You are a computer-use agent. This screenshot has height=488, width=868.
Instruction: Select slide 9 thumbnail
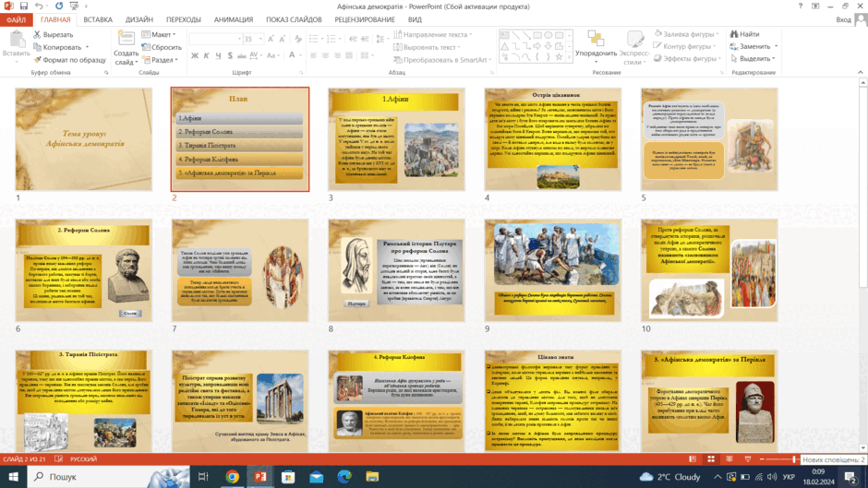(x=553, y=270)
